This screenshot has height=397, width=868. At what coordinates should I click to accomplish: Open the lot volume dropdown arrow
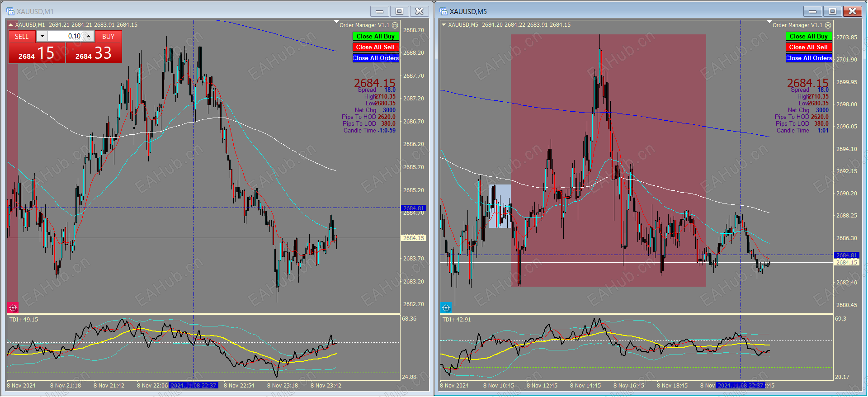(42, 36)
